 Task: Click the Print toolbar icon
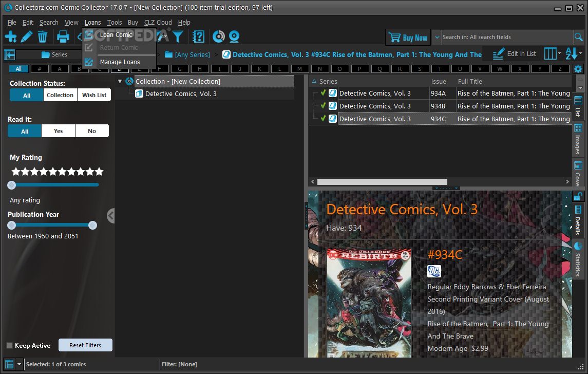pyautogui.click(x=63, y=37)
